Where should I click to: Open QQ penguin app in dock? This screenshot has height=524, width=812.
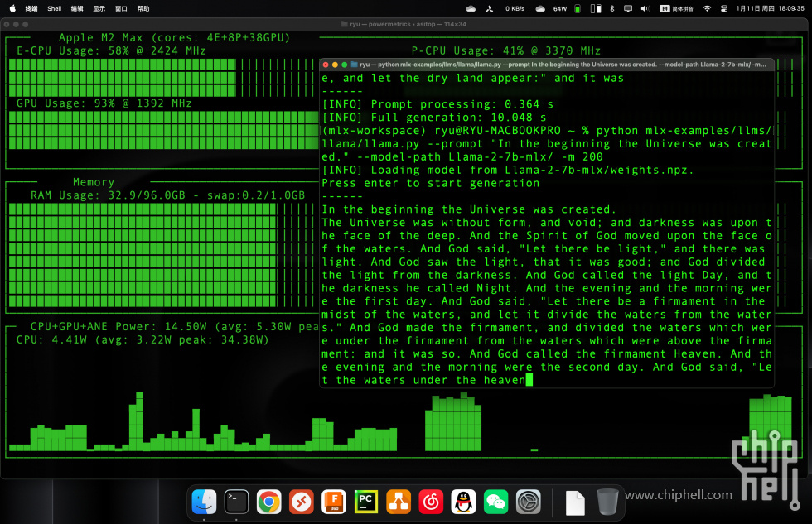463,502
